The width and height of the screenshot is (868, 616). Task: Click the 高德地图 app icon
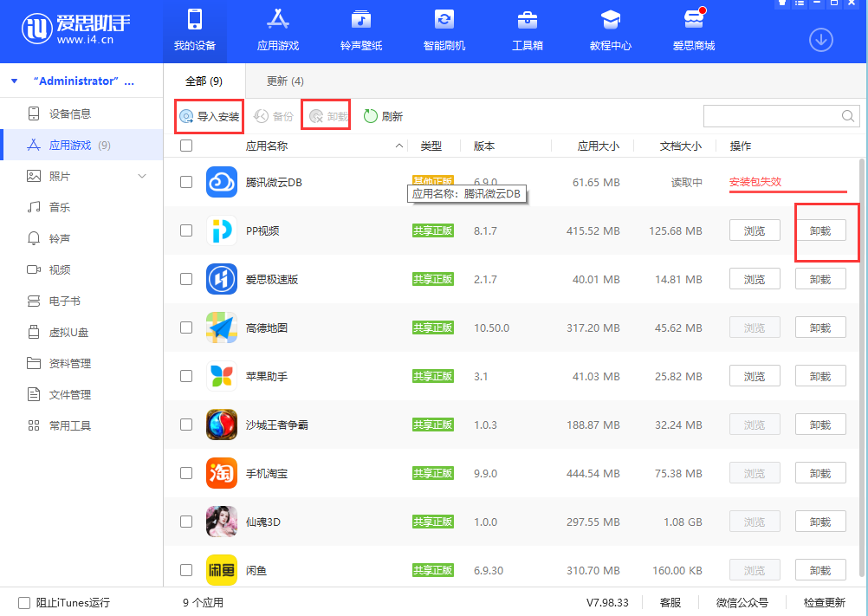[x=222, y=327]
